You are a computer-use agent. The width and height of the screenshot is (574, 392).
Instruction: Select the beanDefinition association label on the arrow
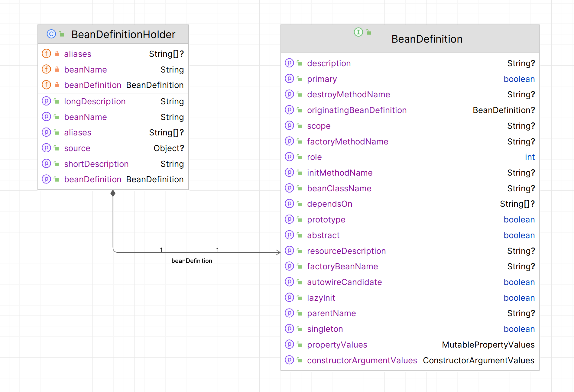192,261
